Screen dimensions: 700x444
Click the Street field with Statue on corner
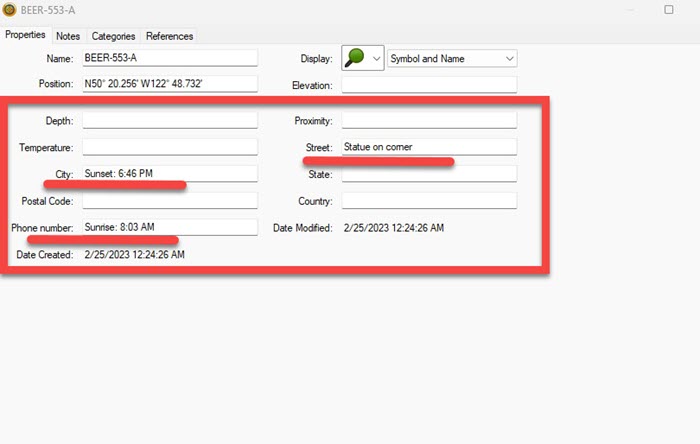(429, 147)
